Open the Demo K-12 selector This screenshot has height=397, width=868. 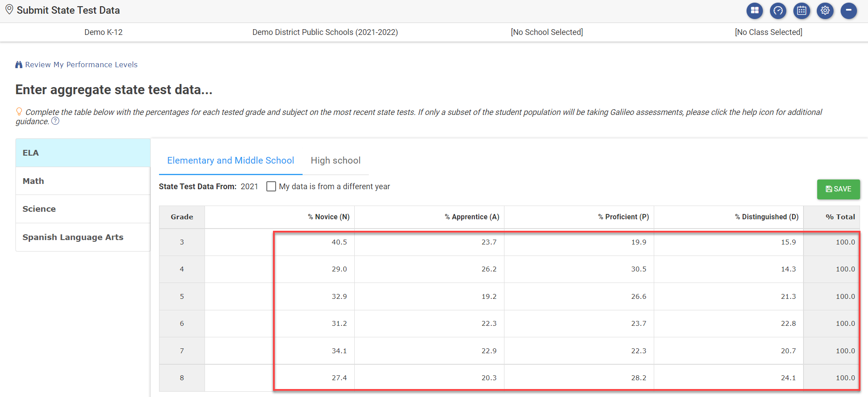pyautogui.click(x=103, y=32)
